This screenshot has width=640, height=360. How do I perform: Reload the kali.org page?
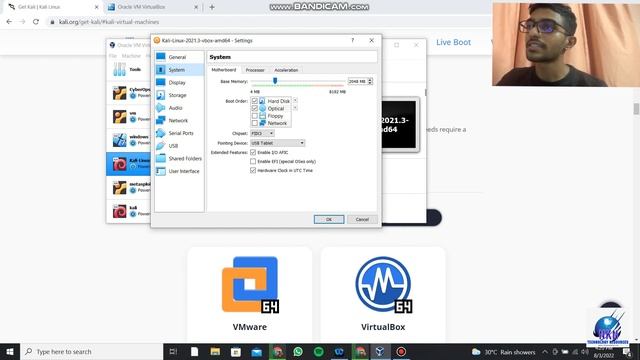point(36,22)
